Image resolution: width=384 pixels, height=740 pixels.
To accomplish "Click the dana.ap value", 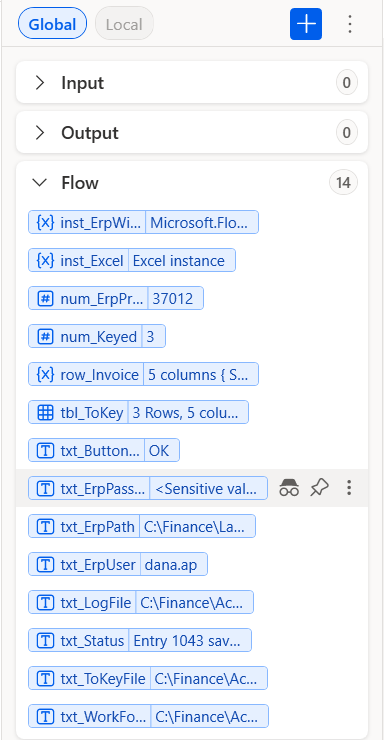I will click(x=174, y=565).
